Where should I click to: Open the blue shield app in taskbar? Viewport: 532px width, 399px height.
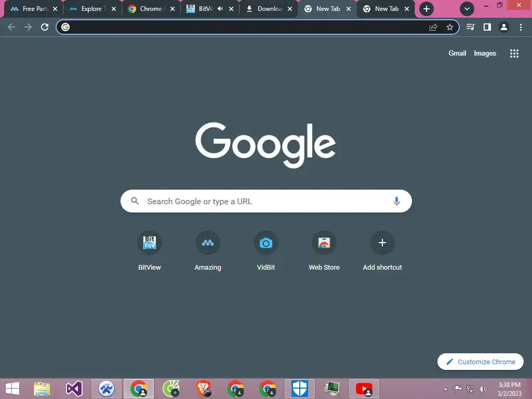[300, 389]
